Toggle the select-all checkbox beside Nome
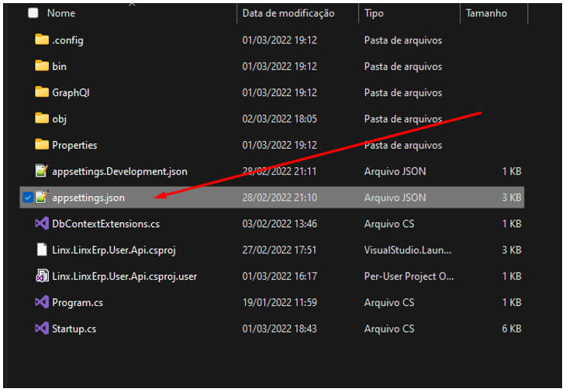566x392 pixels. click(33, 13)
